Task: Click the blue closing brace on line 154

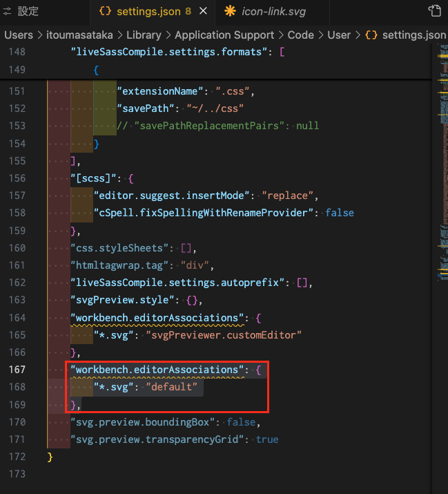Action: tap(97, 144)
